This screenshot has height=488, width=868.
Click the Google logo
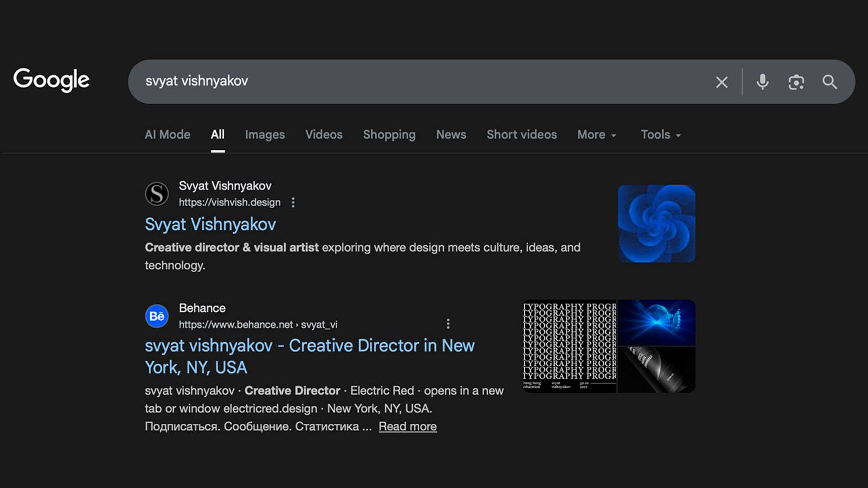(x=51, y=80)
